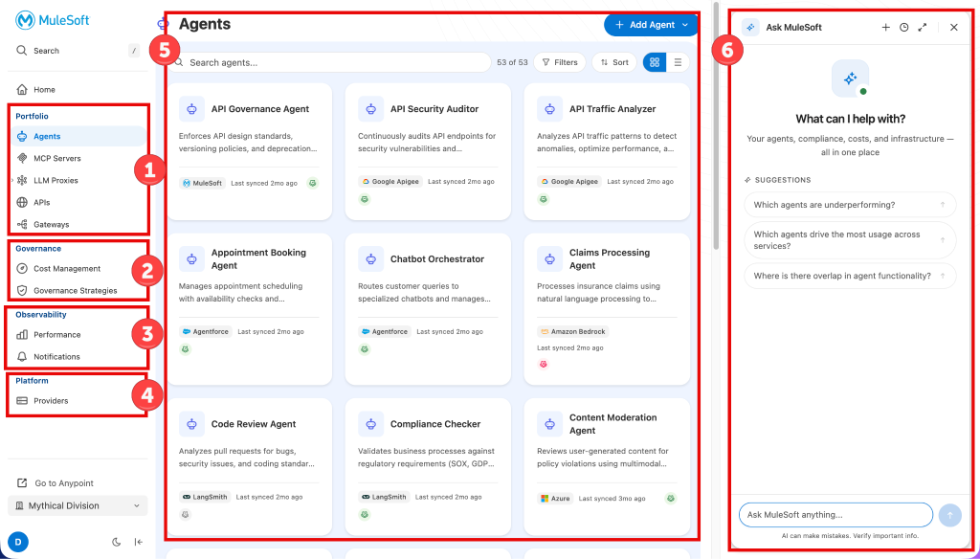Click Agentforce tag on Chatbot Orchestrator
Screen dimensions: 980x559
(x=385, y=331)
